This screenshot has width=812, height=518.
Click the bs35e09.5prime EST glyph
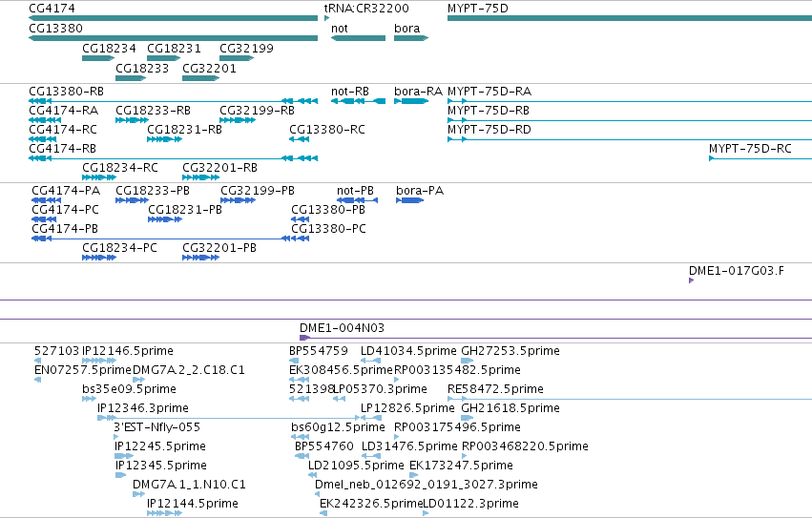click(x=89, y=400)
